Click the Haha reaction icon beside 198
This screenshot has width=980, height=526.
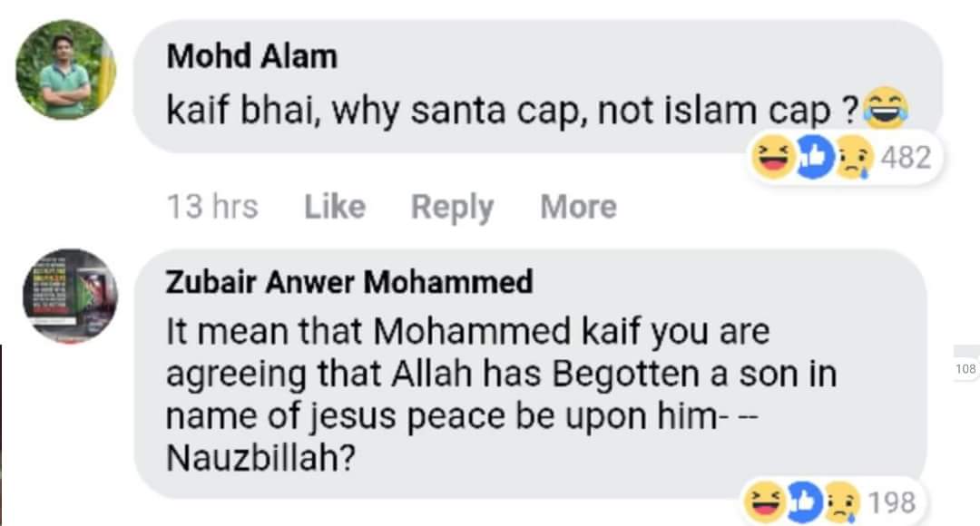tap(761, 502)
